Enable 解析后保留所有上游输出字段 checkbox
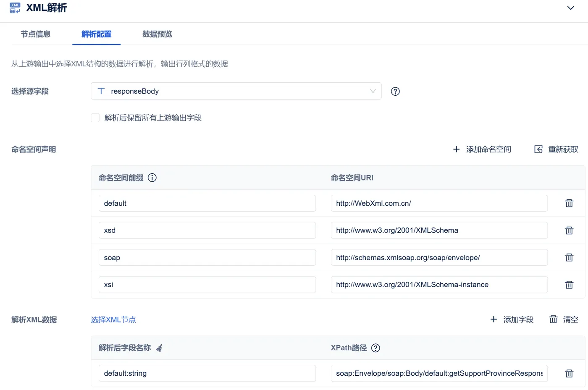This screenshot has height=390, width=588. 95,118
